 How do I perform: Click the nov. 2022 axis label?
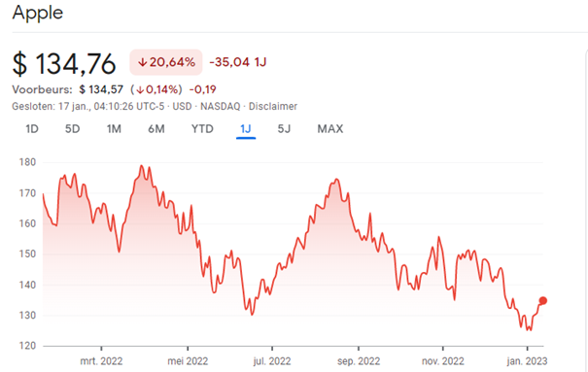[443, 361]
